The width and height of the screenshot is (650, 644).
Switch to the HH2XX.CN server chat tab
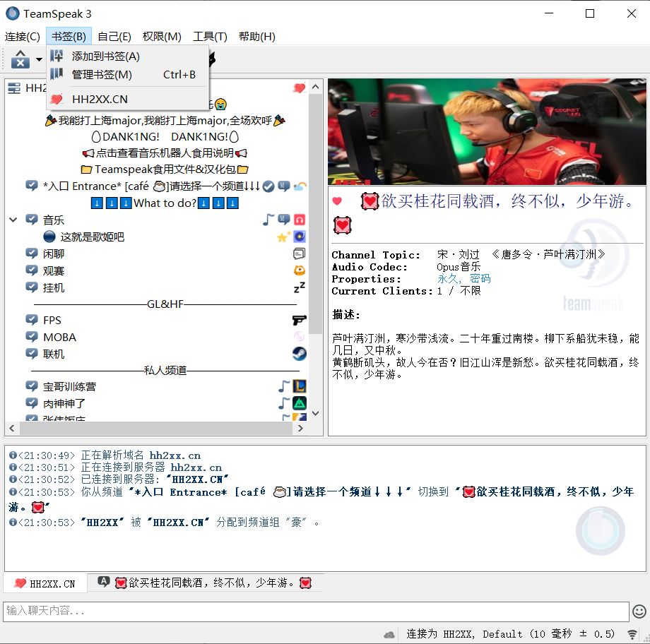tap(45, 583)
